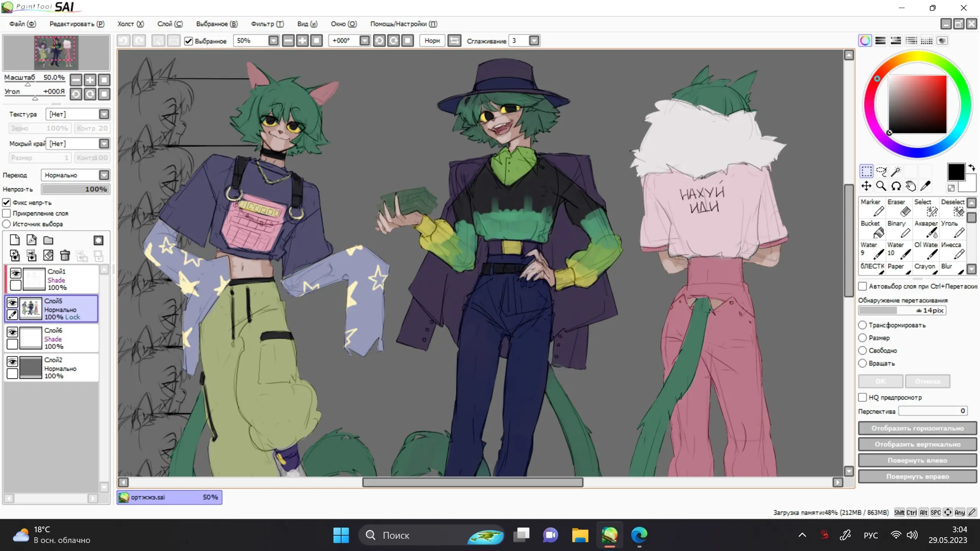
Task: Enable Прикрепление слоя checkbox
Action: [x=7, y=213]
